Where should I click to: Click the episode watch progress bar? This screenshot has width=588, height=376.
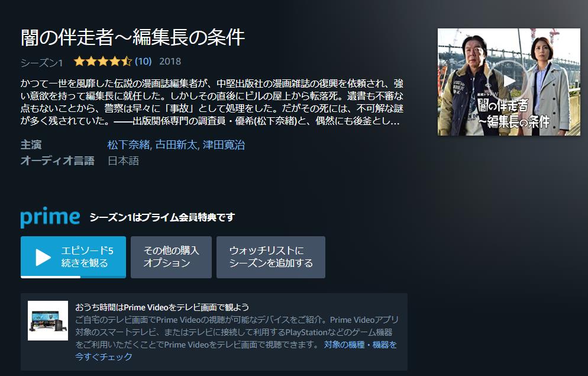pyautogui.click(x=73, y=277)
